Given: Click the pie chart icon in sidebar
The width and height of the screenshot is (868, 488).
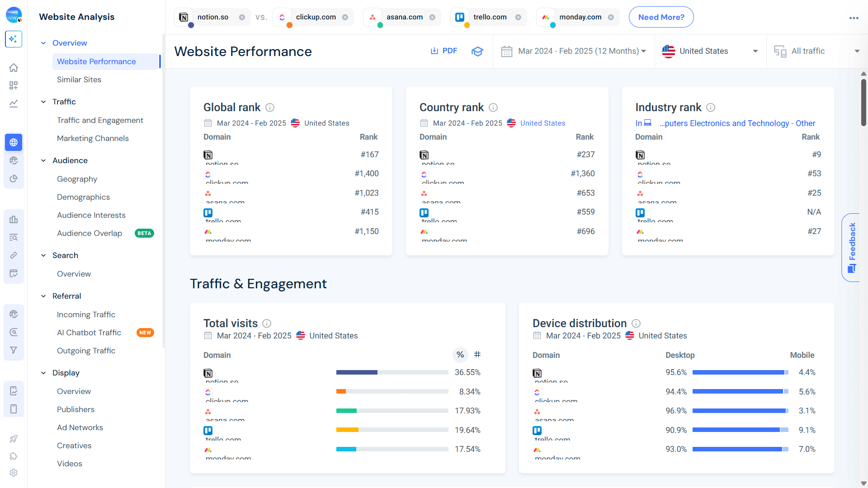Looking at the screenshot, I should (x=14, y=178).
